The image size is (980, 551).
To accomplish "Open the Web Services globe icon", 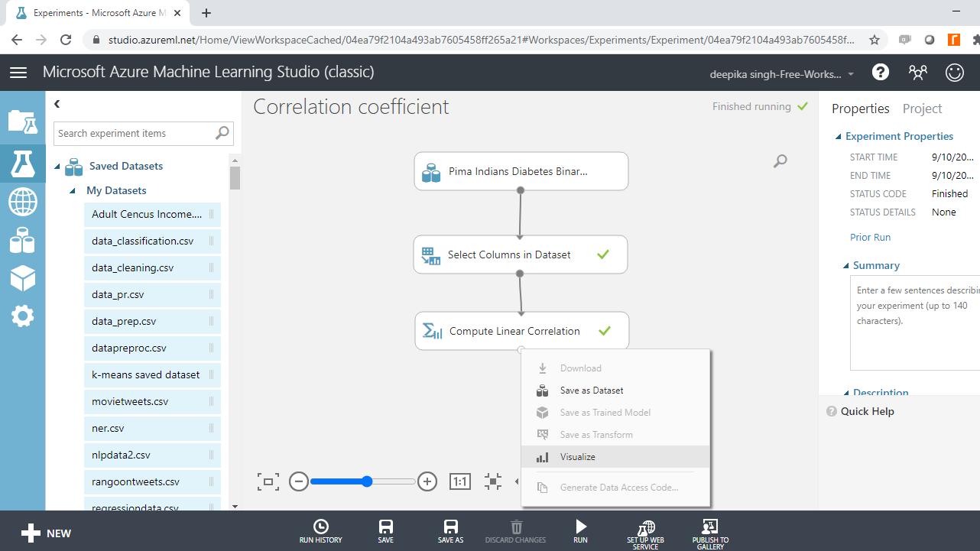I will click(x=23, y=203).
